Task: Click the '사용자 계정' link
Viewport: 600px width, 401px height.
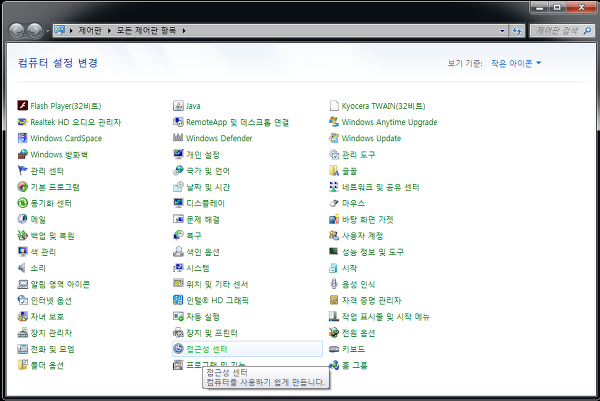Action: click(x=362, y=235)
